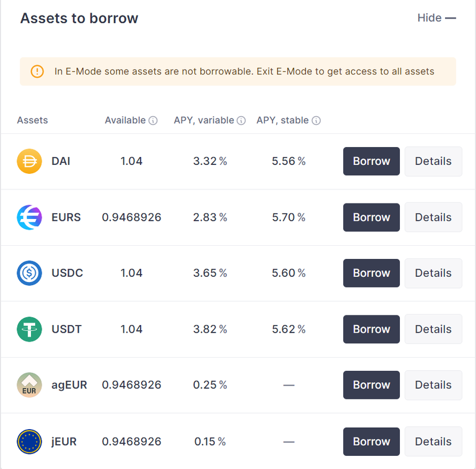Click the jEUR token icon
Screen dimensions: 476x469
[x=29, y=442]
